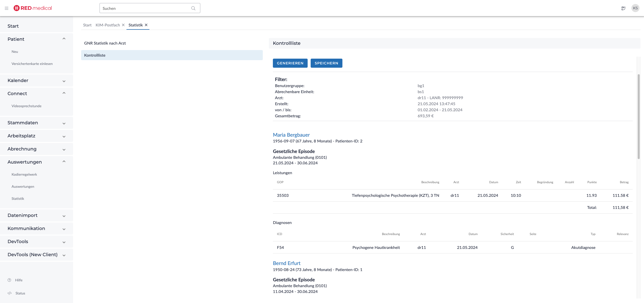
Task: Click the Status code icon
Action: tap(10, 293)
